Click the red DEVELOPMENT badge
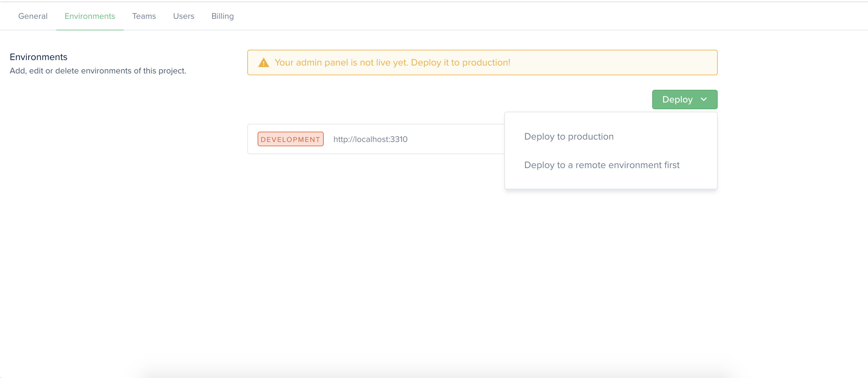Viewport: 868px width, 378px height. 290,139
